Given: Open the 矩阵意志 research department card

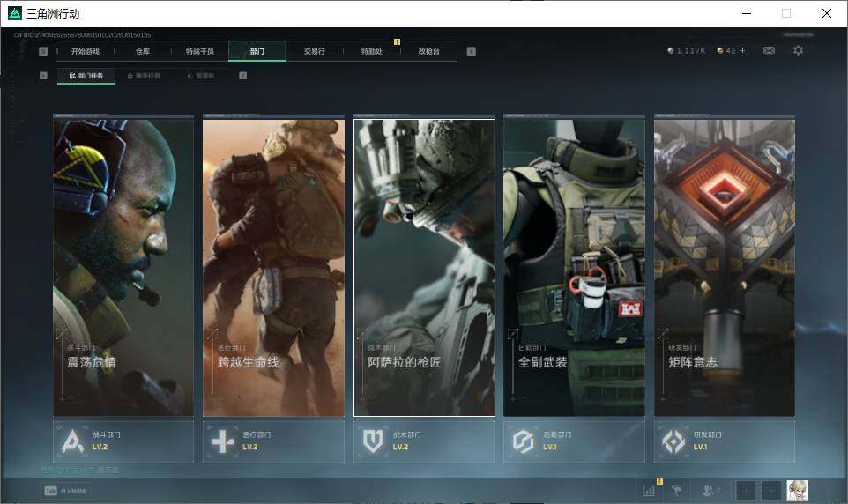Looking at the screenshot, I should (x=725, y=268).
